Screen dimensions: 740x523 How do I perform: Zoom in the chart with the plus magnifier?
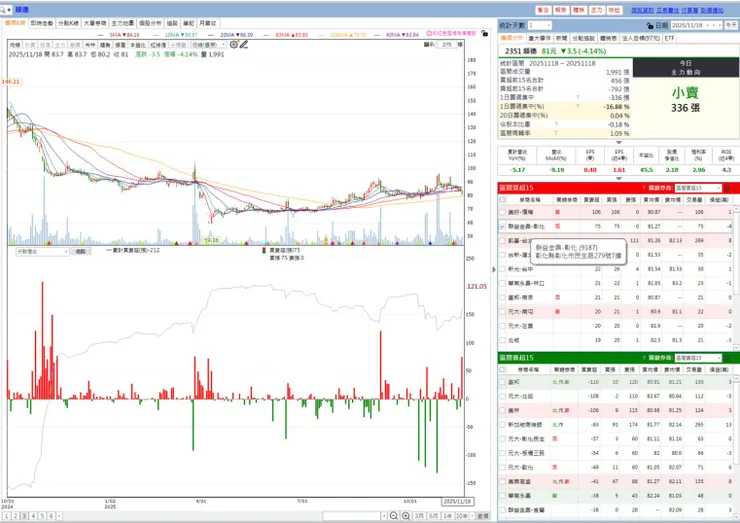(406, 516)
